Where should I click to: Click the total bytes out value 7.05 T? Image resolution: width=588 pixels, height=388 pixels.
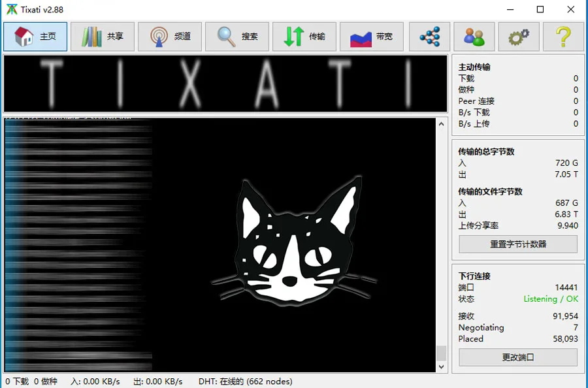tap(566, 174)
